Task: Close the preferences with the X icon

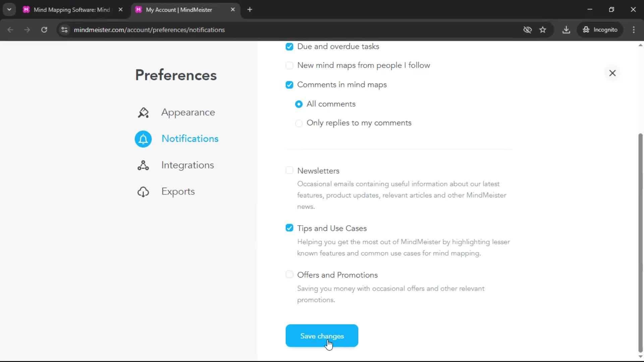Action: click(x=612, y=73)
